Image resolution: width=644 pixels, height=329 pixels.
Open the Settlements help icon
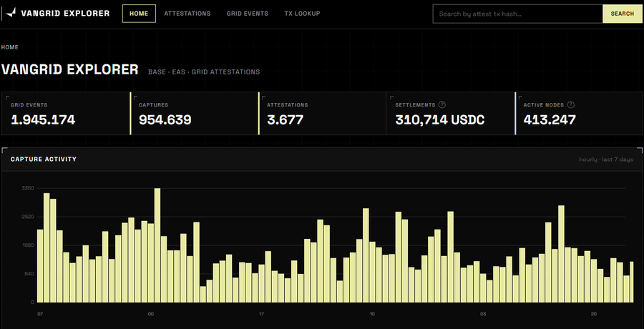442,104
